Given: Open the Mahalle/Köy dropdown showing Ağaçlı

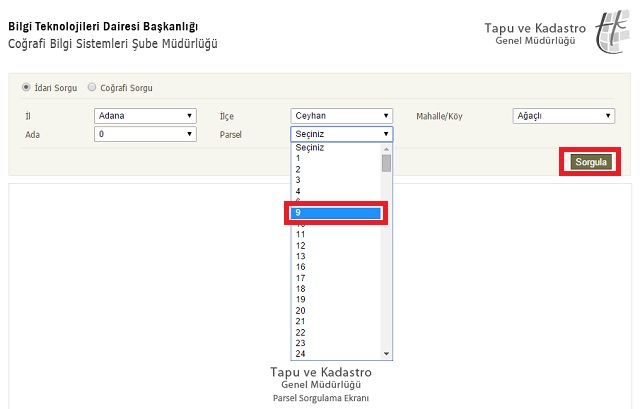Looking at the screenshot, I should [564, 116].
